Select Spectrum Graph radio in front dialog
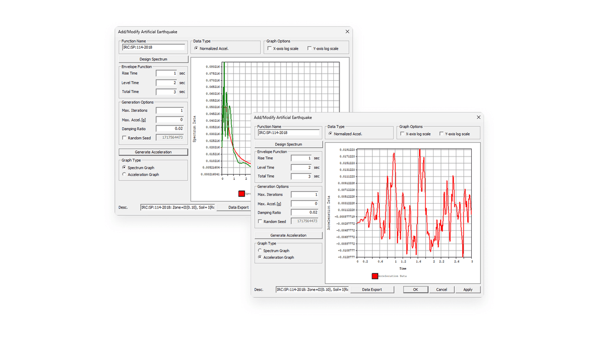Image resolution: width=598 pixels, height=364 pixels. [260, 251]
